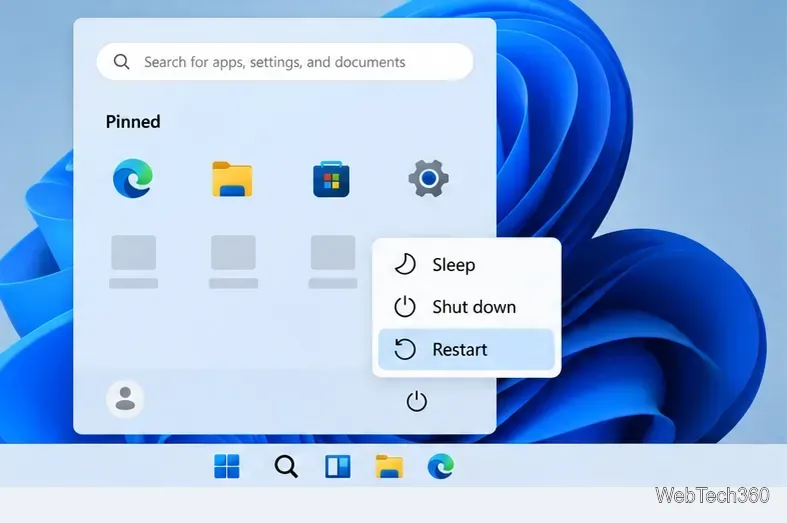Open the pinned Settings gear app

tap(428, 178)
